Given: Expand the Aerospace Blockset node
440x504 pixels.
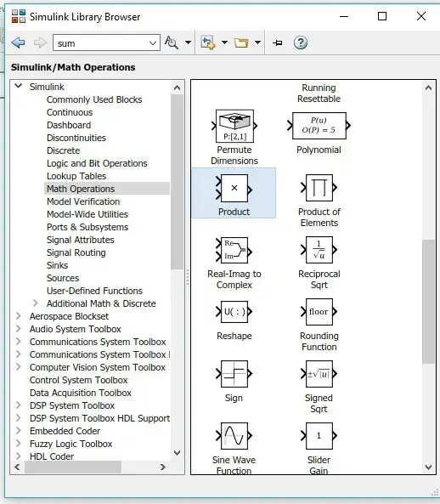Looking at the screenshot, I should [x=19, y=316].
